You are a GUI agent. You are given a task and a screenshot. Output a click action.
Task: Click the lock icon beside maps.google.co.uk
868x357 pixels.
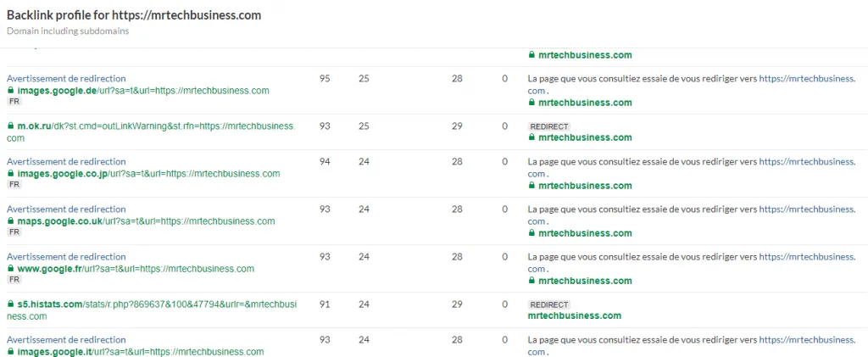click(x=10, y=220)
